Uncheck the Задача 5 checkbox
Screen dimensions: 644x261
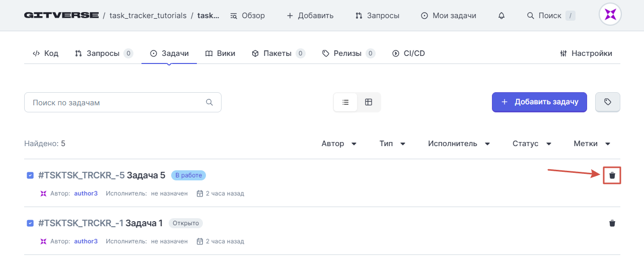[30, 175]
